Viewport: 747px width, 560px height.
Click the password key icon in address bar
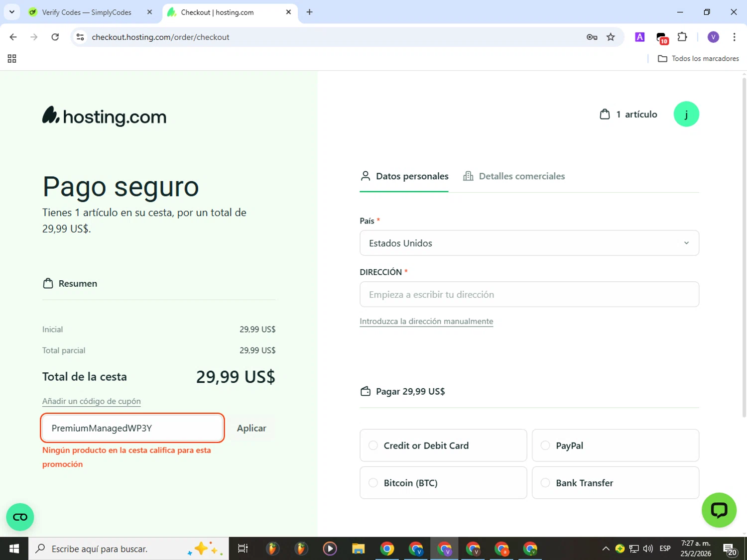[x=592, y=37]
